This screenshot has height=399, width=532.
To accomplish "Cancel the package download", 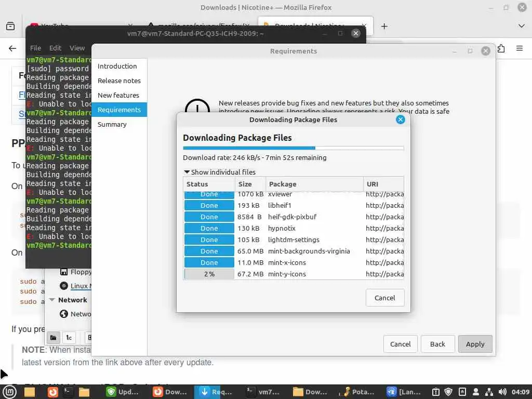I will 385,298.
